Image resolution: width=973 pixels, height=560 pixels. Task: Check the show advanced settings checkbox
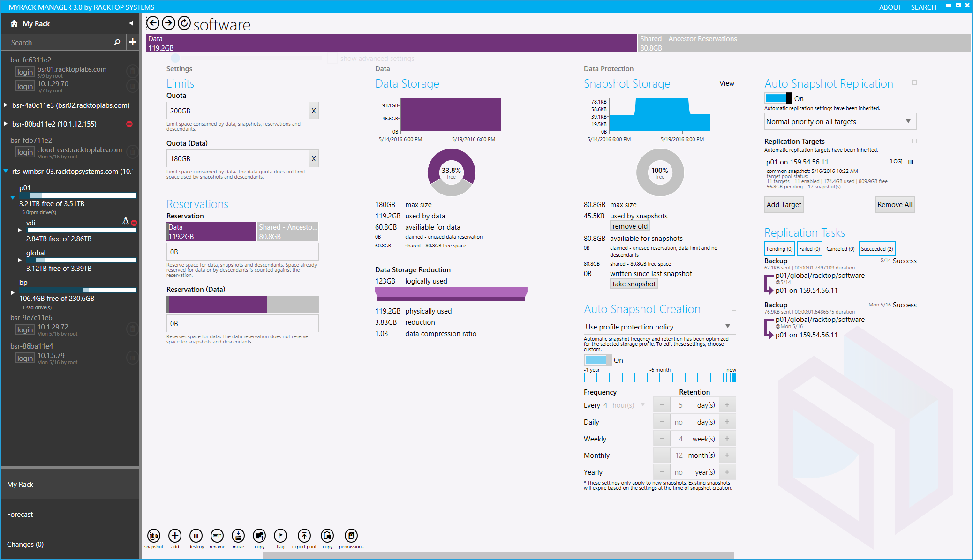point(332,59)
